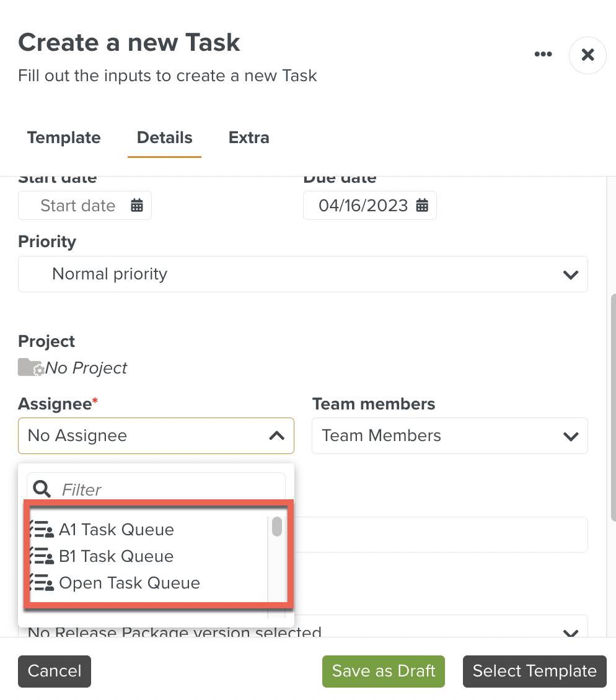
Task: Click the No Project folder icon
Action: tap(29, 367)
